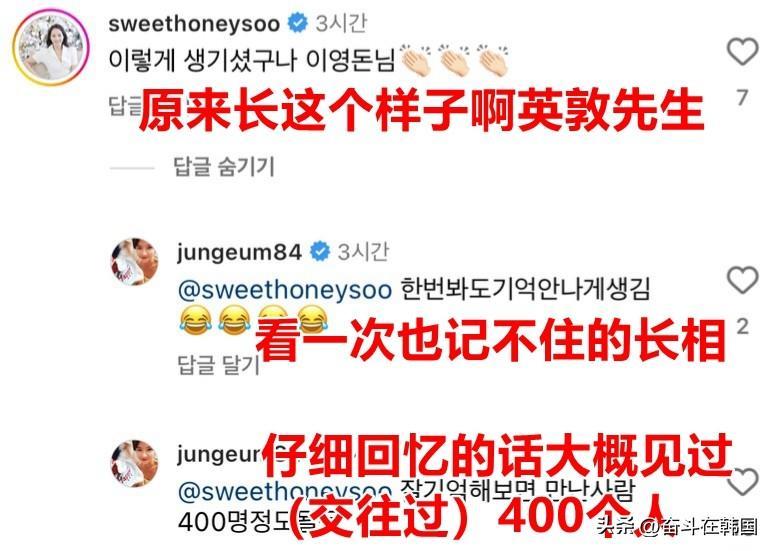Collapse replies via 답글 숨기기

(224, 166)
